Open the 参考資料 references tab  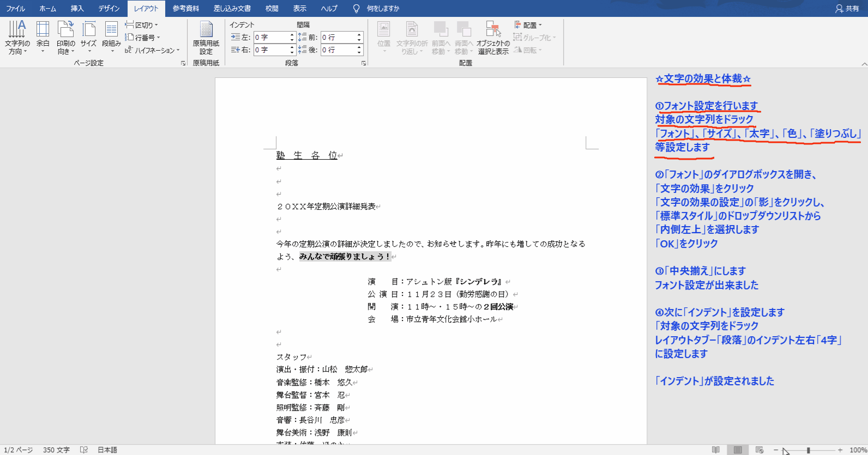185,9
